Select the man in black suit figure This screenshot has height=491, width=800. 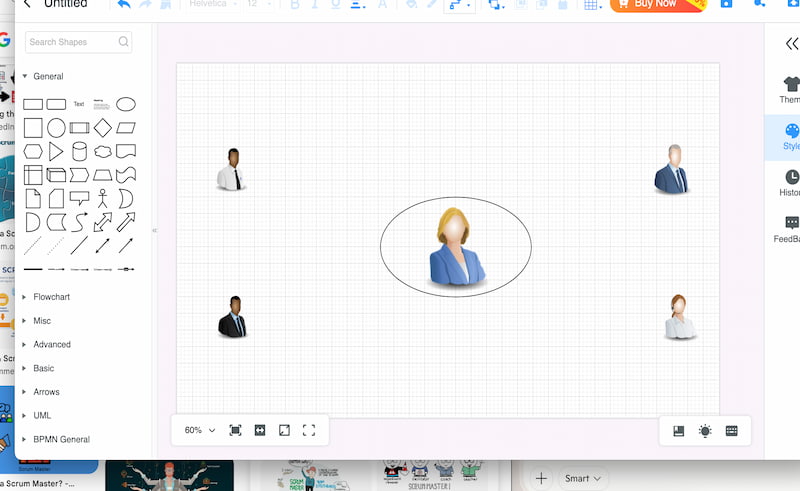pyautogui.click(x=233, y=316)
